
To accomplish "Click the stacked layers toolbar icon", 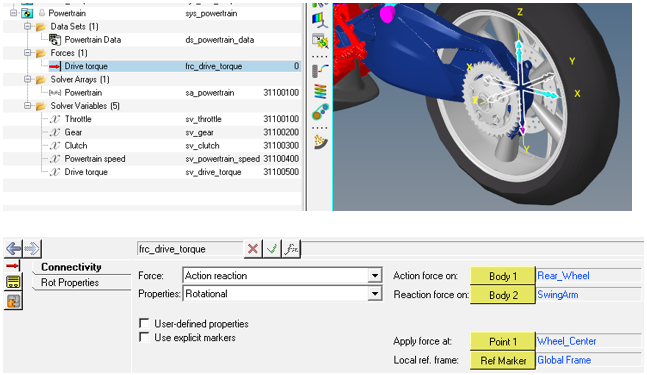I will [x=320, y=91].
